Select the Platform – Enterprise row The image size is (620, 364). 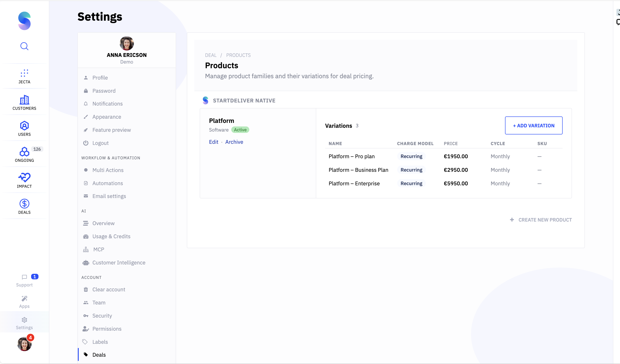click(x=444, y=183)
